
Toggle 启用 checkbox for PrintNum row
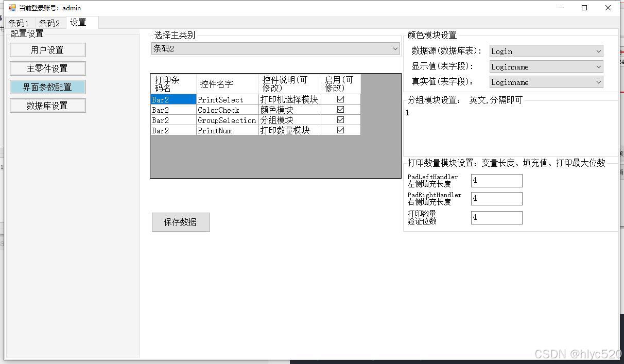point(340,130)
